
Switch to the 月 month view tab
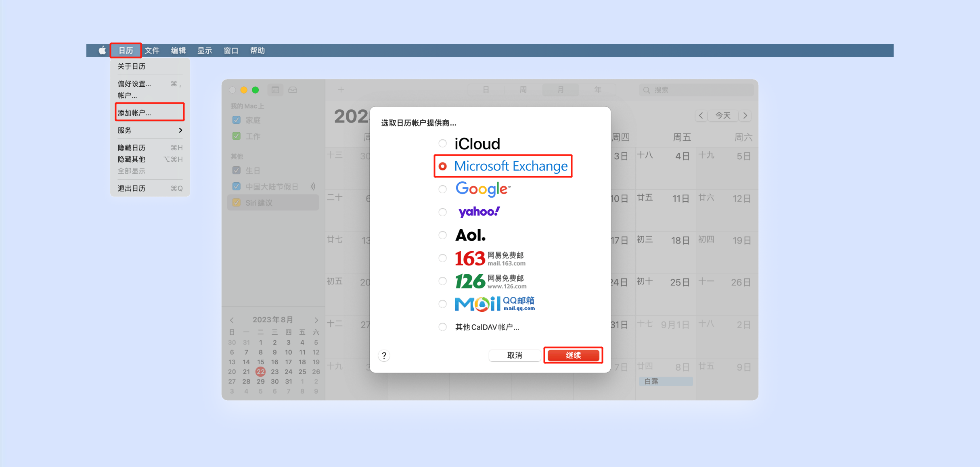561,90
